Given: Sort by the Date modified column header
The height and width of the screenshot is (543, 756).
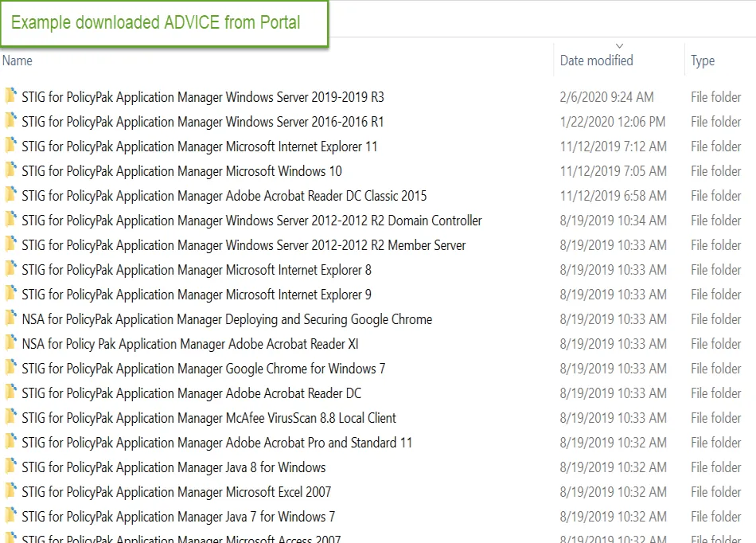Looking at the screenshot, I should (x=596, y=61).
